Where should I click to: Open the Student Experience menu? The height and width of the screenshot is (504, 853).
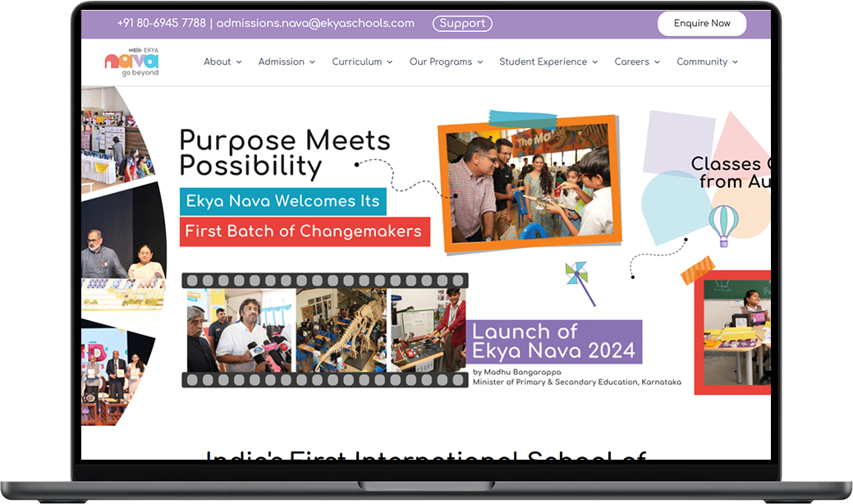point(548,62)
